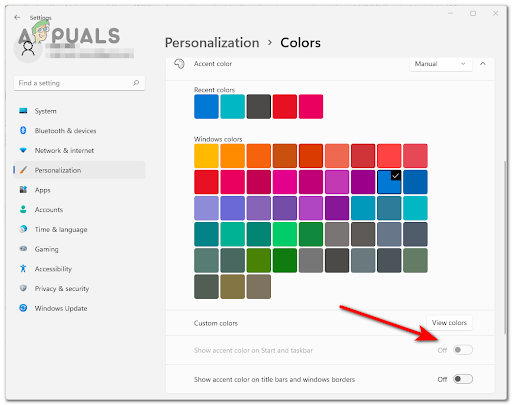Pick the teal swatch in Recent colors
This screenshot has height=405, width=512.
(x=232, y=107)
